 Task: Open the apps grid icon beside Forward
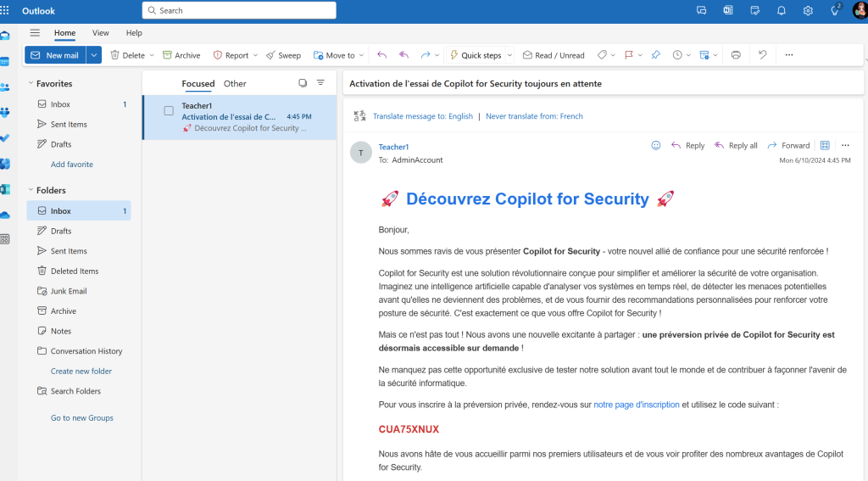[x=825, y=145]
